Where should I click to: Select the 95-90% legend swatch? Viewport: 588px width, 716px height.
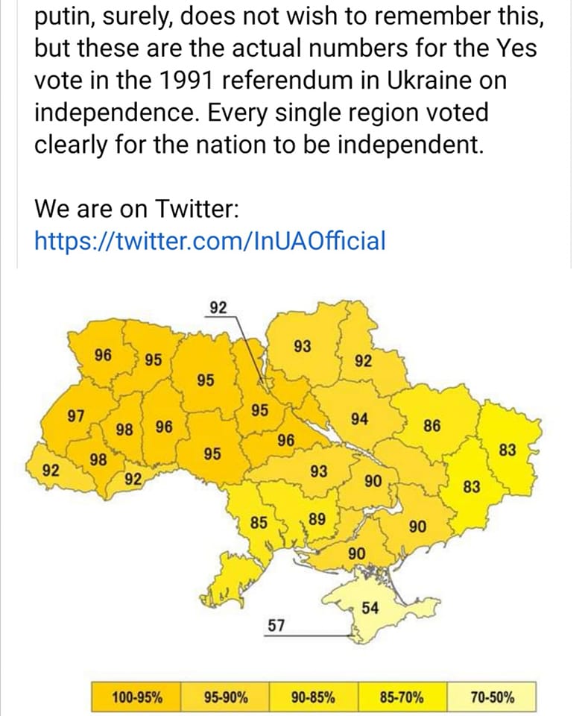(226, 698)
